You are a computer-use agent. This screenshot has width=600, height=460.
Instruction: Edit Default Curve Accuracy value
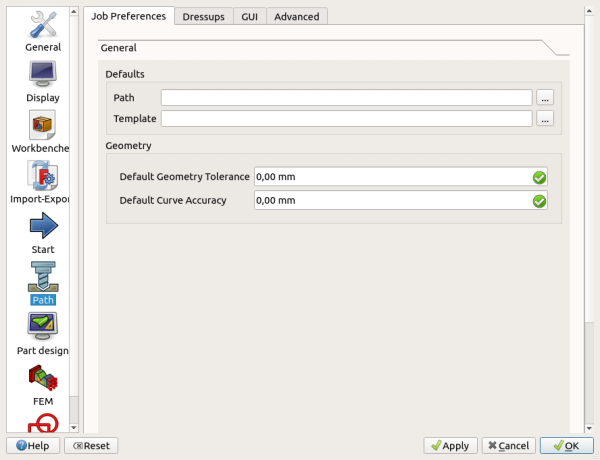(x=401, y=201)
